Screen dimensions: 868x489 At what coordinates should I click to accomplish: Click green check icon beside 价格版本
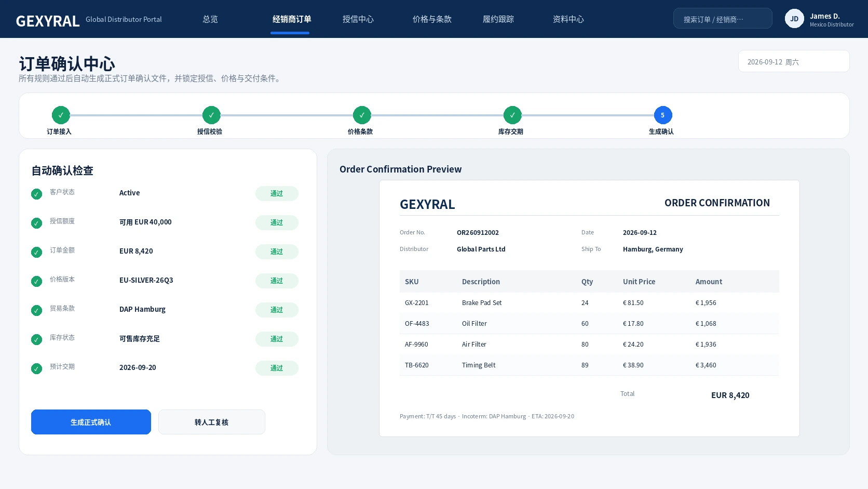coord(36,281)
